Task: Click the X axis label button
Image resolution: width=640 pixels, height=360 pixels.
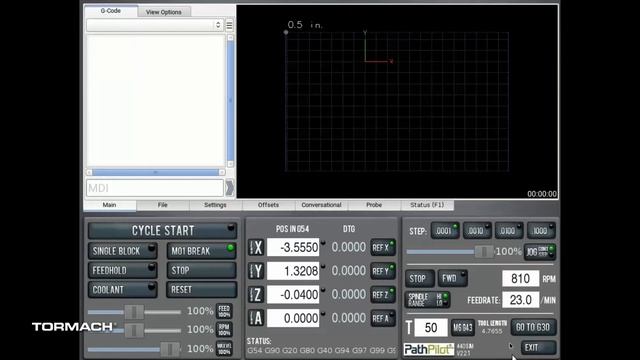Action: tap(256, 248)
